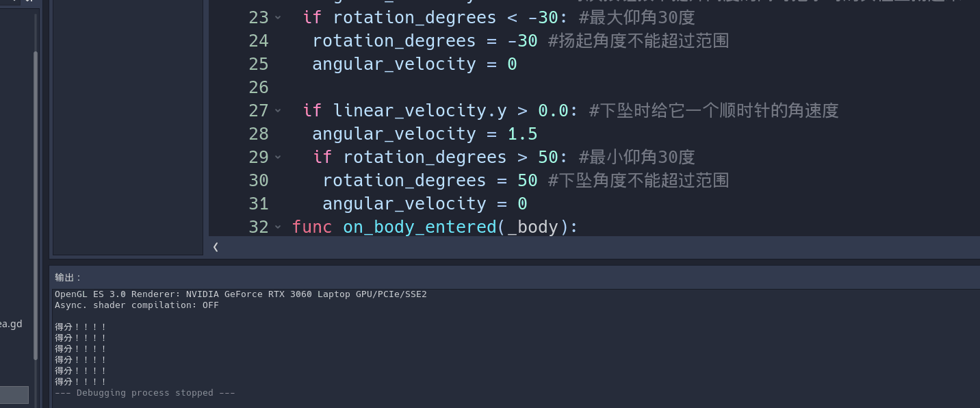Click the func keyword on line 32
This screenshot has height=408, width=980.
point(312,227)
